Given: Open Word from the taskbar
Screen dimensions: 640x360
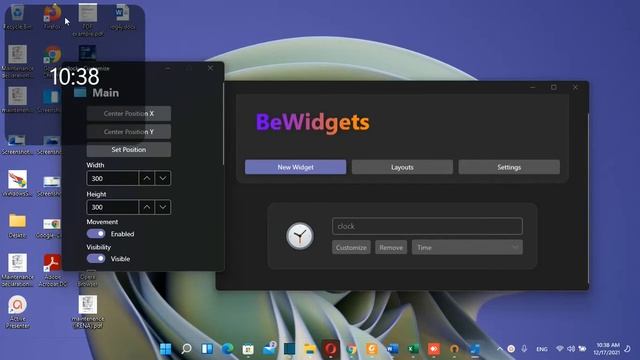Looking at the screenshot, I should pos(393,349).
